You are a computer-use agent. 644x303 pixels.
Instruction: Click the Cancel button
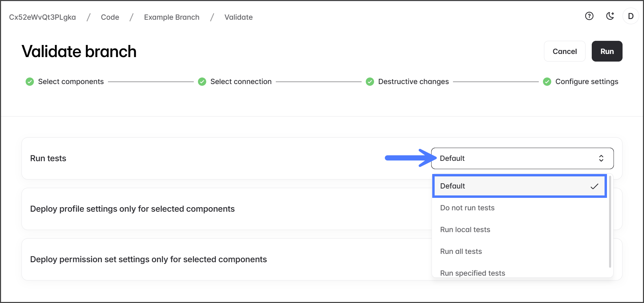click(564, 52)
